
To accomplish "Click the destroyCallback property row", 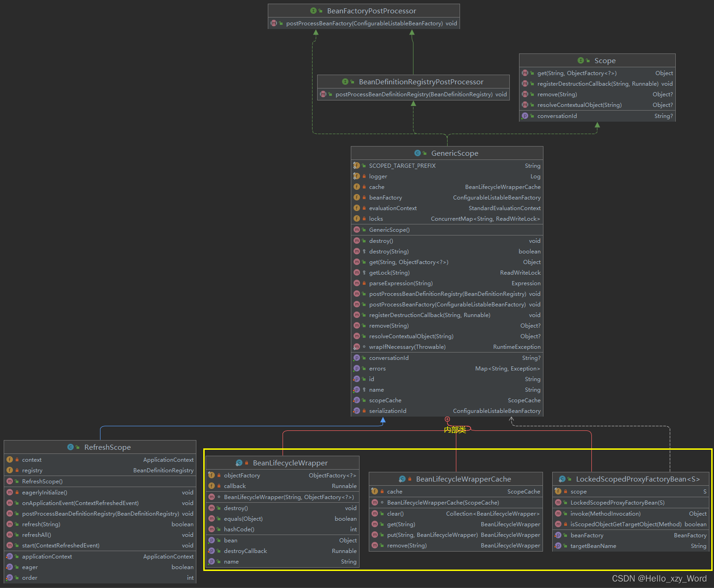I will [x=283, y=551].
